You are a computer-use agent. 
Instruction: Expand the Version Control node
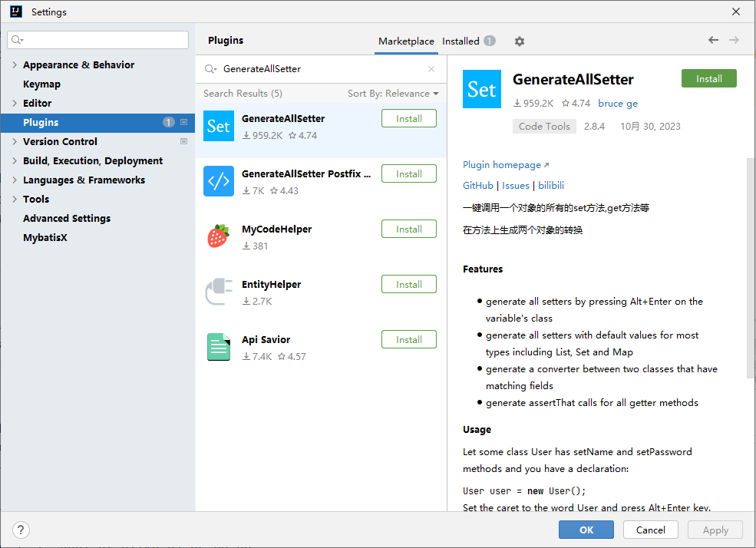[15, 142]
